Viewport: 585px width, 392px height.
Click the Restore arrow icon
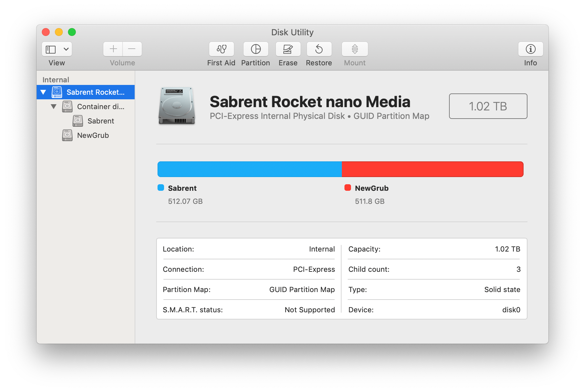(x=319, y=49)
